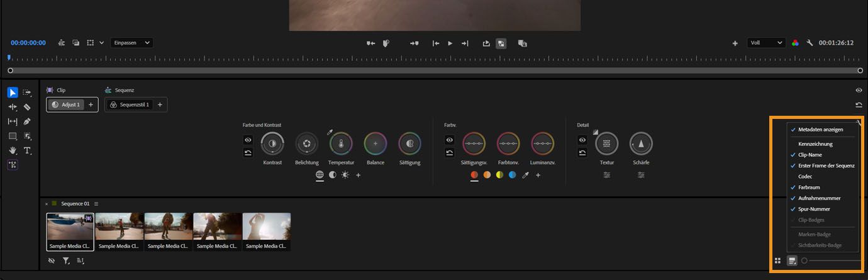
Task: Select the Adjust 1 clip grade
Action: pyautogui.click(x=66, y=104)
